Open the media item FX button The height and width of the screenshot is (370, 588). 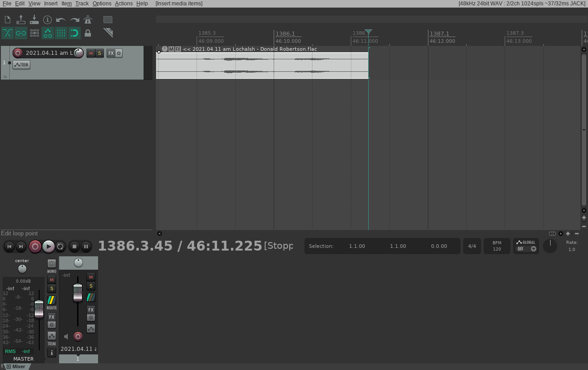[x=178, y=49]
